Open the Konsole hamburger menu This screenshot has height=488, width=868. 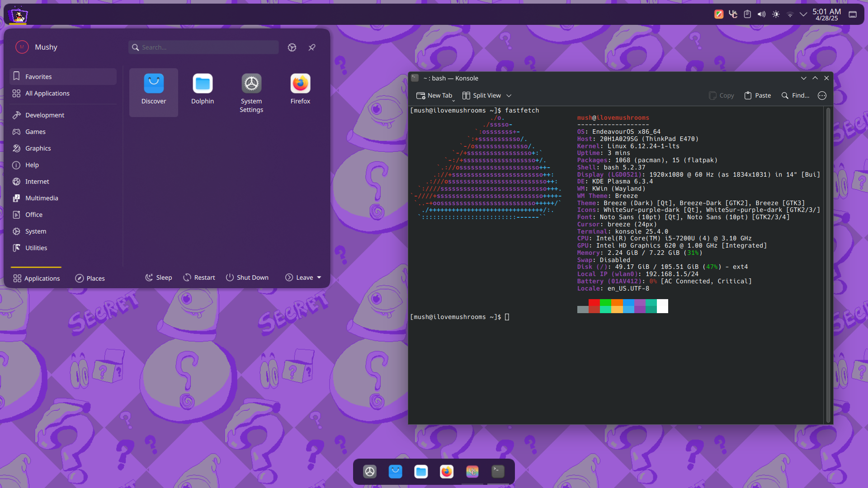pyautogui.click(x=822, y=95)
